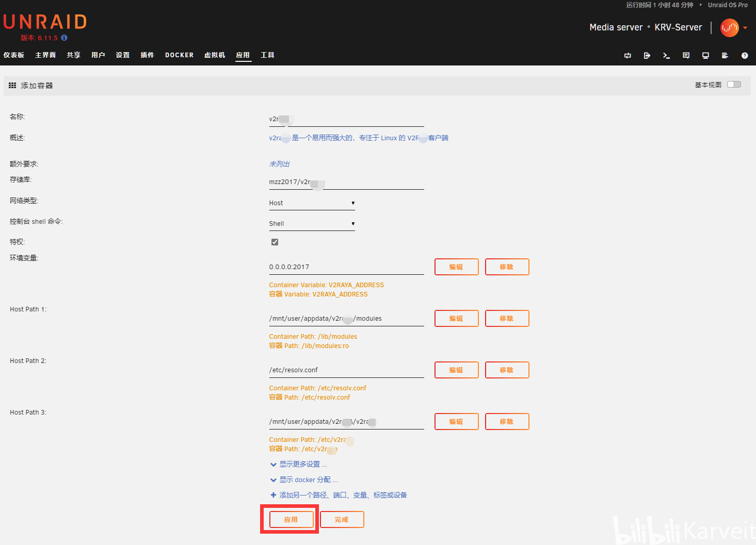The width and height of the screenshot is (756, 545).
Task: Open the 应用 menu
Action: 243,55
